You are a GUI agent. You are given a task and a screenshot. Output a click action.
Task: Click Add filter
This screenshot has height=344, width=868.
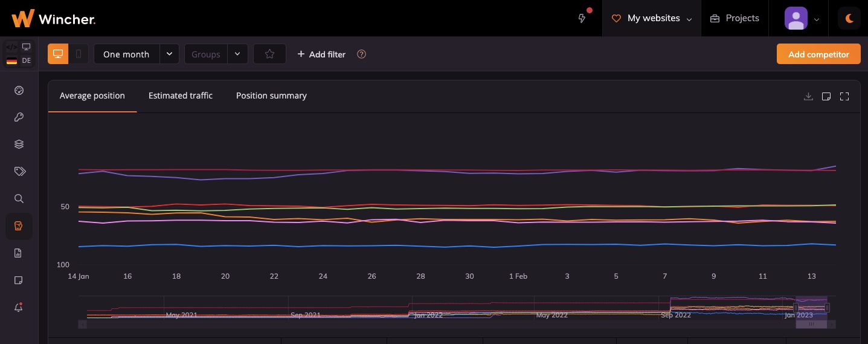(x=321, y=54)
